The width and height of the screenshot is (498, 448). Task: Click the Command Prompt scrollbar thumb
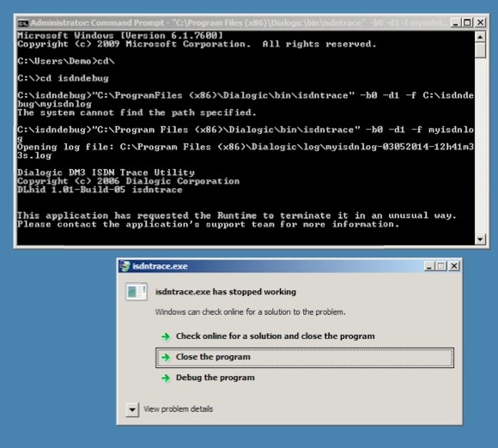(x=480, y=50)
